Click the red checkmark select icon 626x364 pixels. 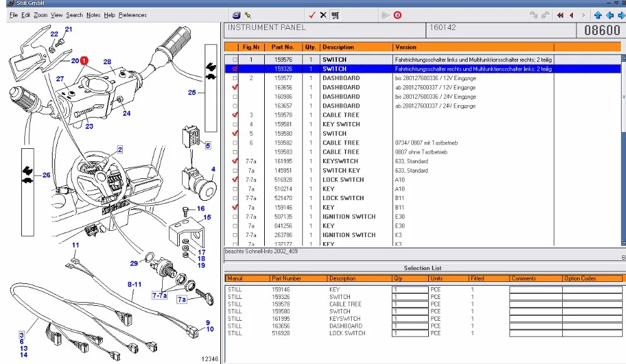point(312,15)
